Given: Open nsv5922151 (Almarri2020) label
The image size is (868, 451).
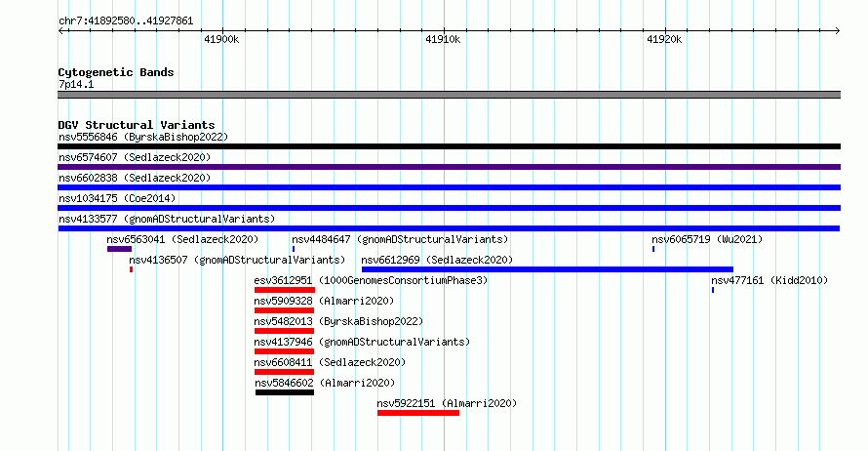Looking at the screenshot, I should point(447,403).
